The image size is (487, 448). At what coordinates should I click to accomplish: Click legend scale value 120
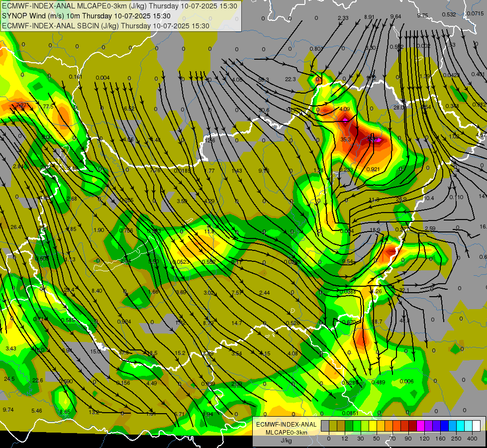424,439
